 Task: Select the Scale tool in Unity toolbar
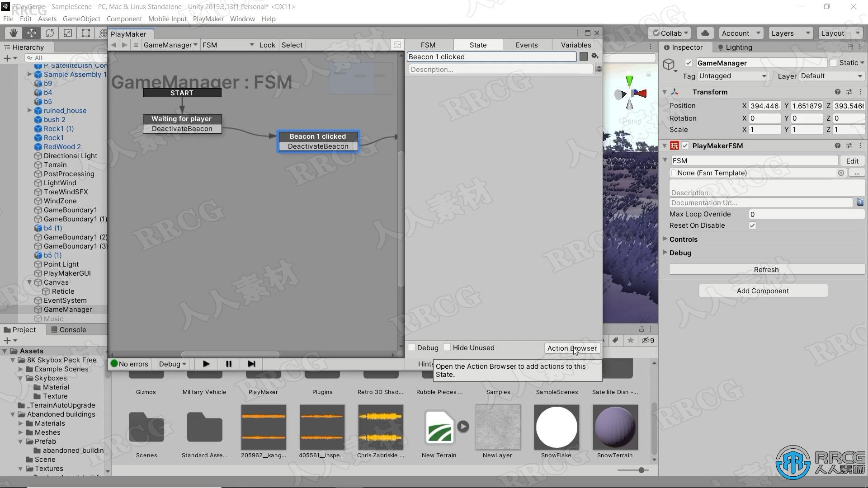click(68, 33)
